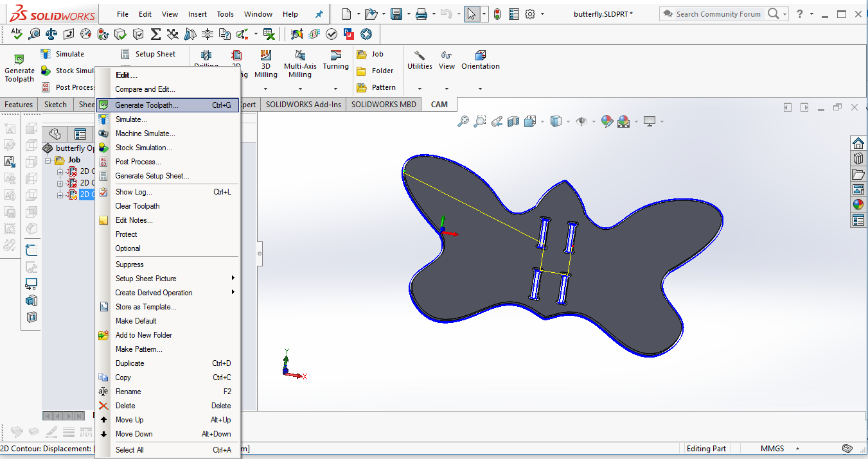The image size is (868, 459).
Task: Open Mass Properties balance-scale icon
Action: [51, 33]
